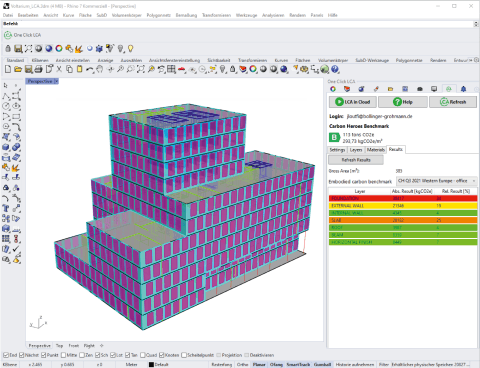This screenshot has width=480, height=368.
Task: Open the Perspective viewport title dropdown
Action: pyautogui.click(x=56, y=81)
